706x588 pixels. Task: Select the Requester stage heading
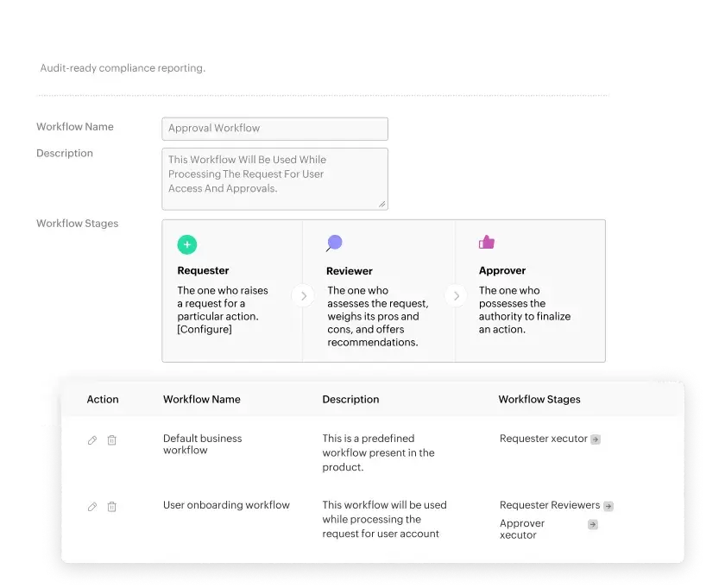point(203,270)
